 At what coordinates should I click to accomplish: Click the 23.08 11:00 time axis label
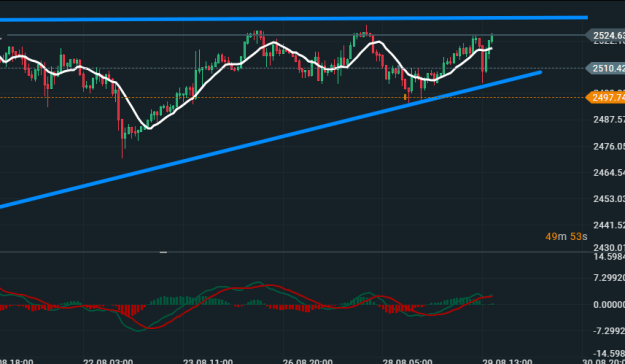207,361
